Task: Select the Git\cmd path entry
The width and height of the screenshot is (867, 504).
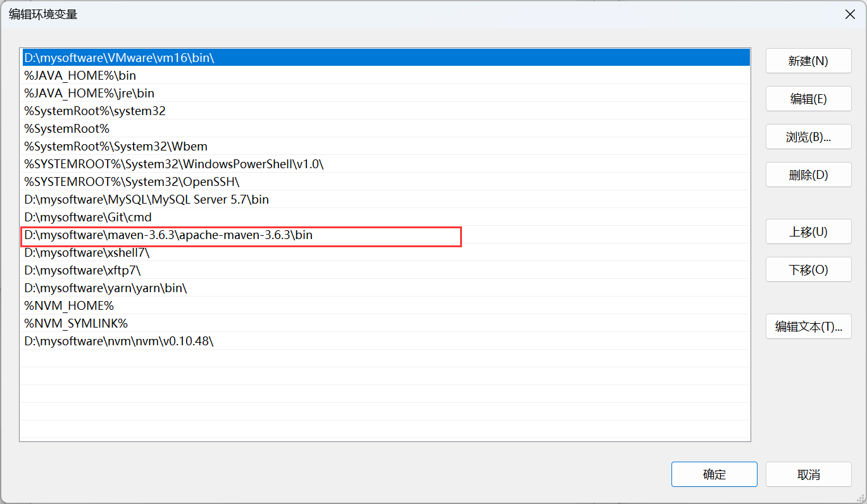Action: coord(385,217)
